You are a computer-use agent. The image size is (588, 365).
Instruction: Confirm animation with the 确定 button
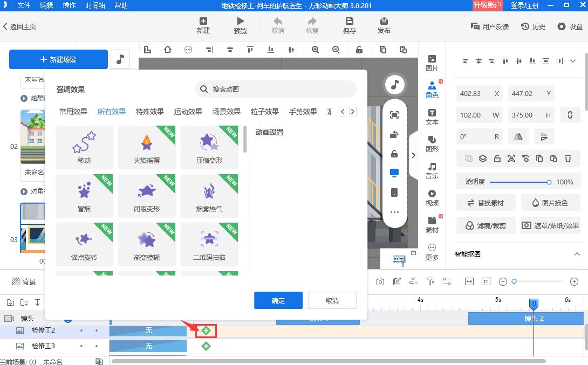pyautogui.click(x=278, y=301)
